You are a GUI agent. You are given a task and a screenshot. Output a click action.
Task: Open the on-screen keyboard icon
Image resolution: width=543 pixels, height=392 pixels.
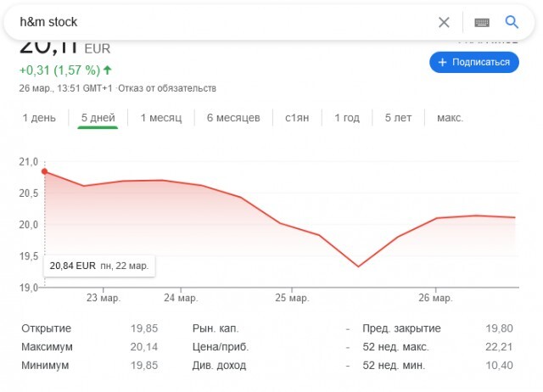(x=481, y=22)
